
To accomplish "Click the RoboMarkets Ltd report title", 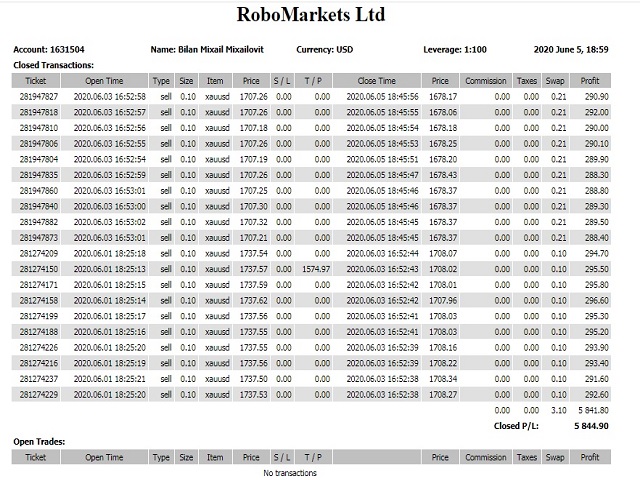I will point(311,15).
